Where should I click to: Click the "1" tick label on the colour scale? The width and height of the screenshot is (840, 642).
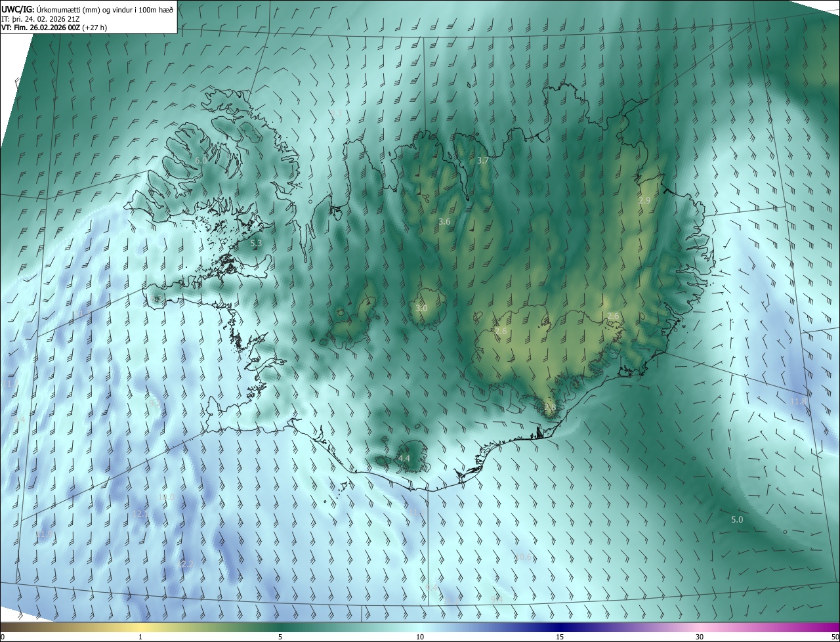tap(140, 637)
